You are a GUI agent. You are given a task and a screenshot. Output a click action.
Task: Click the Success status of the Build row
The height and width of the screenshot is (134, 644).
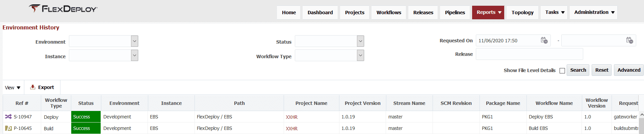[86, 128]
